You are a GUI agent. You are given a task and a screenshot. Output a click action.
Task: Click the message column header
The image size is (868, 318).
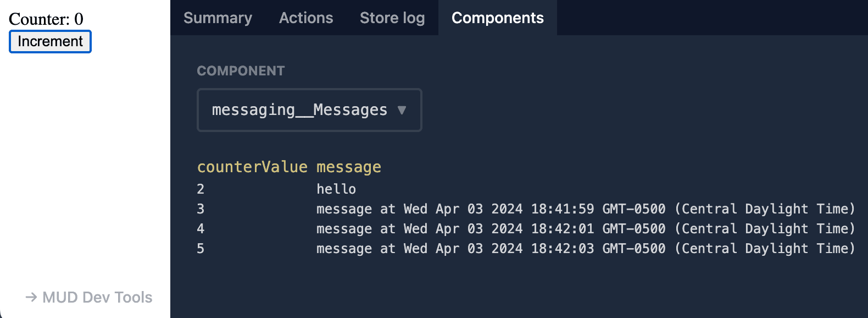[348, 167]
